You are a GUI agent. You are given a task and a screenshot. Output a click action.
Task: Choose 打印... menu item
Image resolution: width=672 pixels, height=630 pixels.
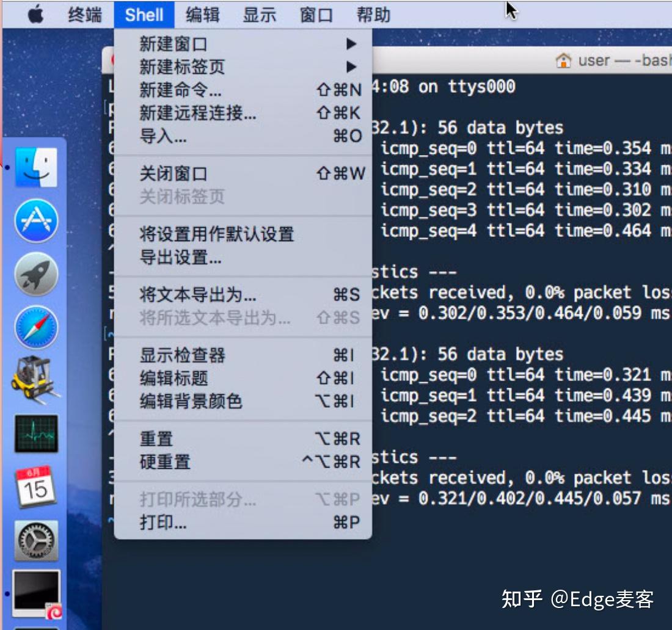coord(243,523)
